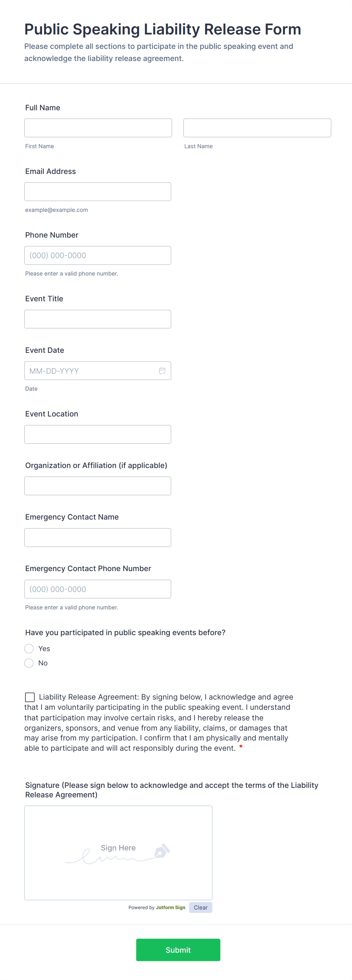Clear the signature pad
This screenshot has height=980, width=352.
click(200, 907)
